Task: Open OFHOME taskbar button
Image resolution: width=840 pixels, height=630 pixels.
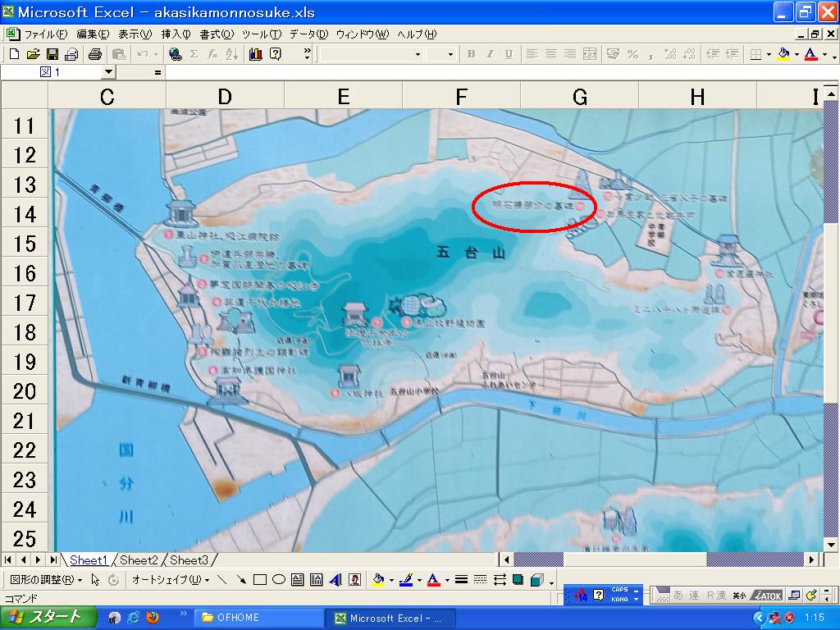Action: [x=258, y=618]
